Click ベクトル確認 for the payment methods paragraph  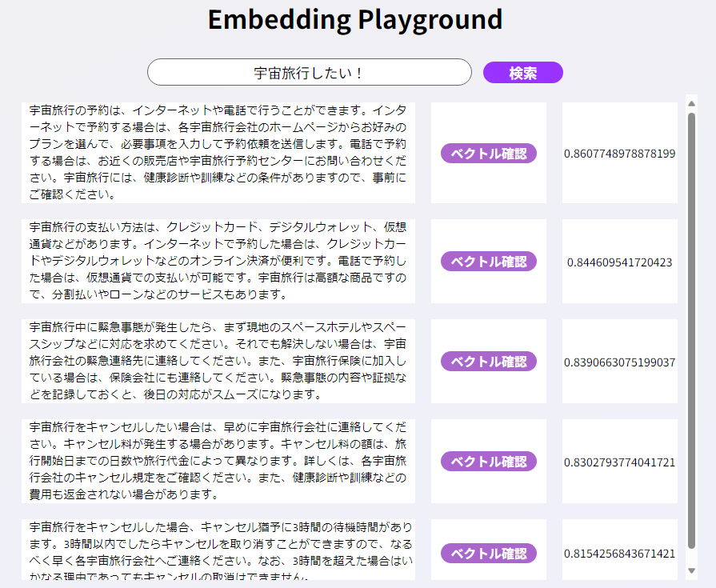[x=489, y=261]
